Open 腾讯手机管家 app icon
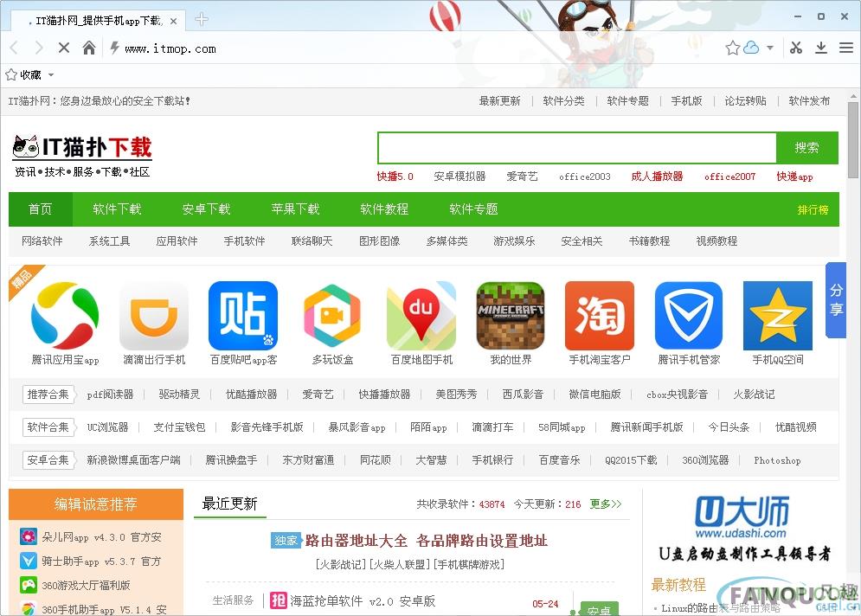861x616 pixels. (x=689, y=316)
